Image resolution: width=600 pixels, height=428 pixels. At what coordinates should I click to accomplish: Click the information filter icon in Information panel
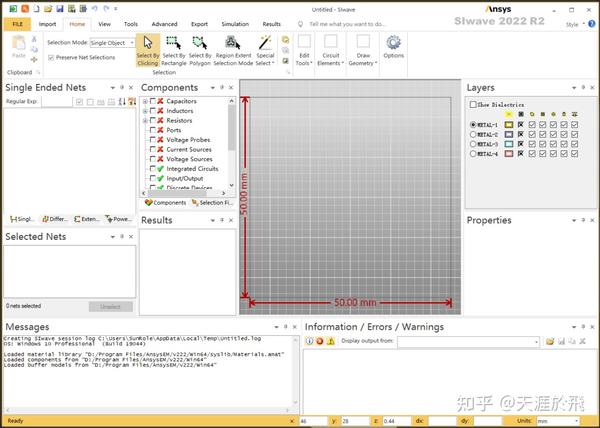pos(309,341)
